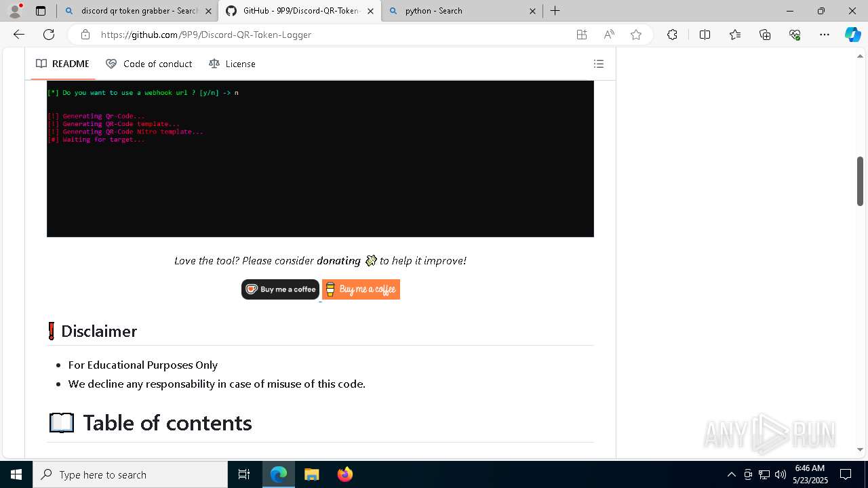
Task: Open the Favorites list
Action: [x=735, y=35]
